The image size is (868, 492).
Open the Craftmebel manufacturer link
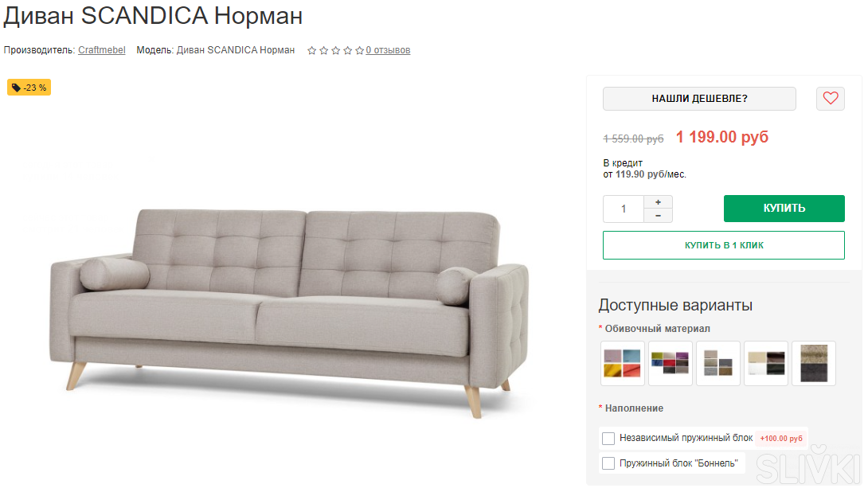(x=102, y=50)
